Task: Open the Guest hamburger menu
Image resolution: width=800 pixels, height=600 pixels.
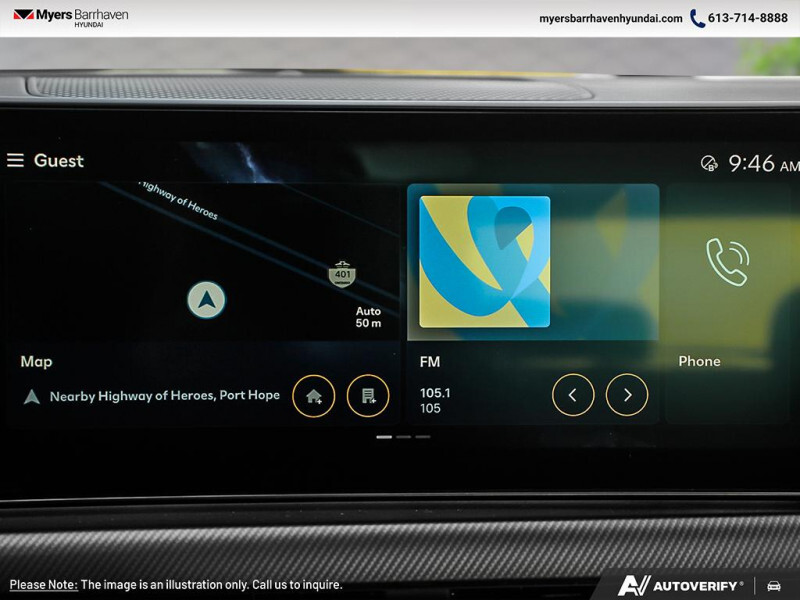Action: click(x=14, y=160)
